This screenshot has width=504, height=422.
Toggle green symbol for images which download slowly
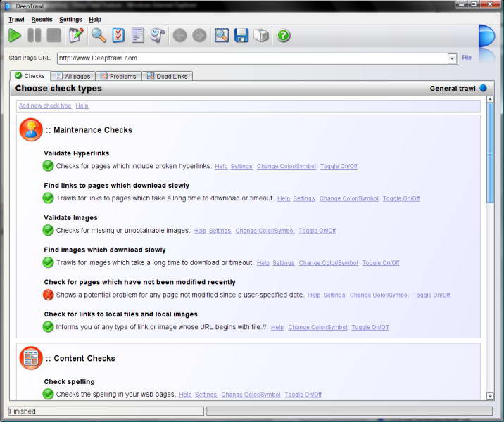click(x=48, y=262)
